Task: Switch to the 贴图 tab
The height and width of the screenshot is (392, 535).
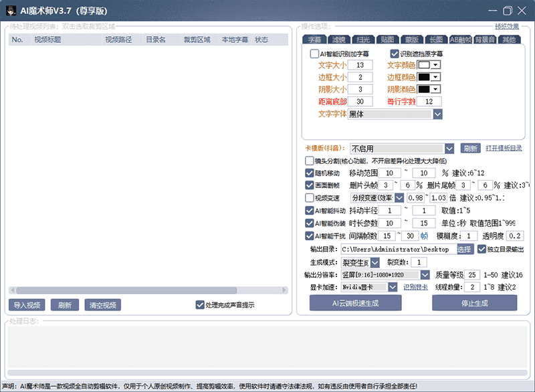Action: tap(388, 39)
